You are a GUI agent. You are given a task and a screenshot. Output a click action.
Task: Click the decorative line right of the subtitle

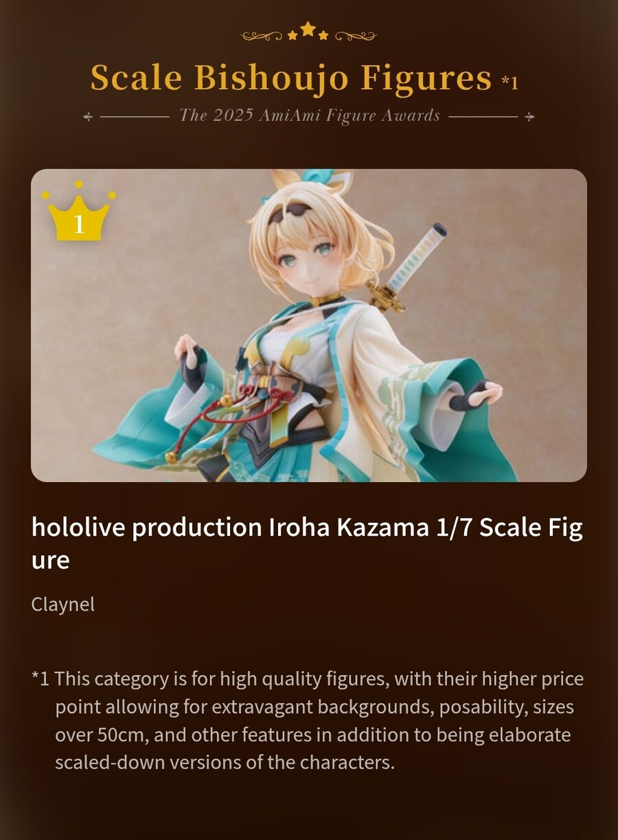483,117
